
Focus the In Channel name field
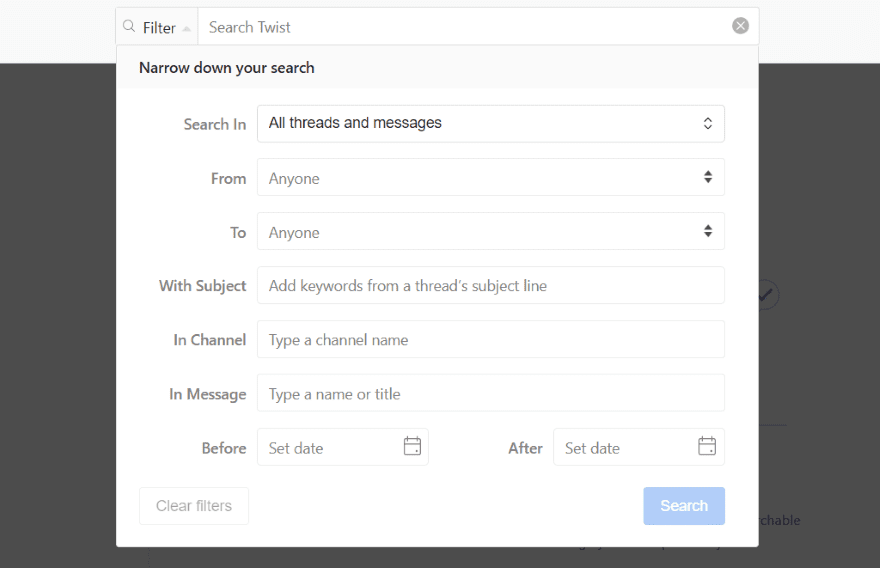point(490,340)
